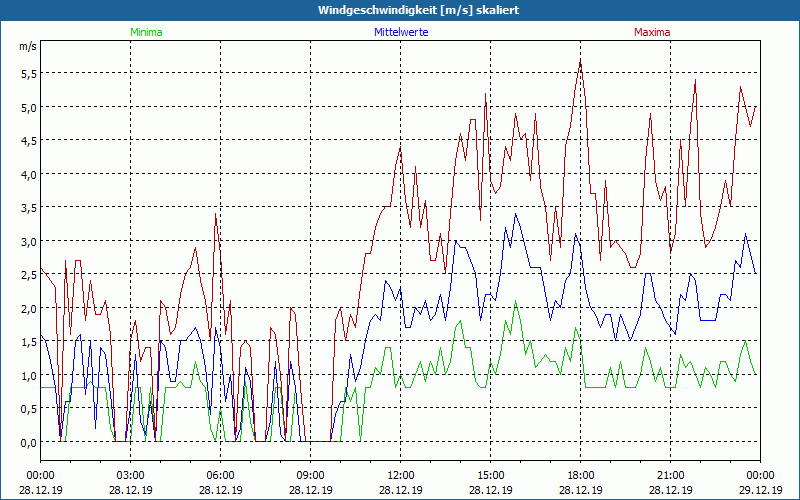Click the 1,0 y-axis value

pyautogui.click(x=29, y=376)
